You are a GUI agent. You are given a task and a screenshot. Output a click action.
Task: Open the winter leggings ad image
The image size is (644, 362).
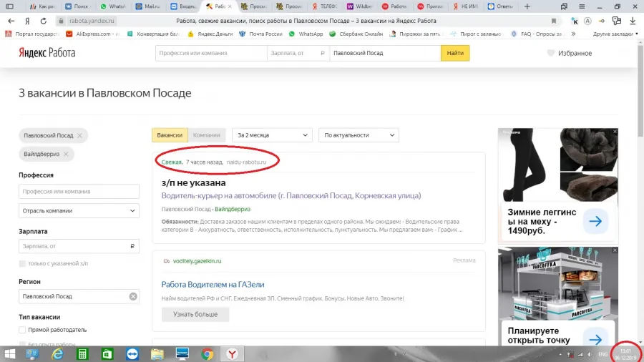point(558,165)
